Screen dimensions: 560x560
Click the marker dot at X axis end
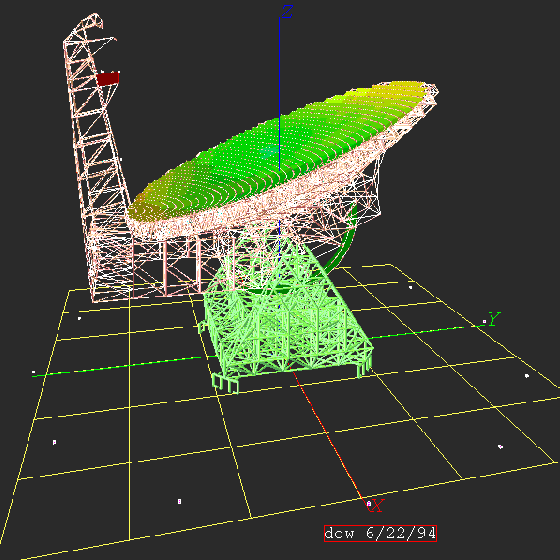pos(369,504)
